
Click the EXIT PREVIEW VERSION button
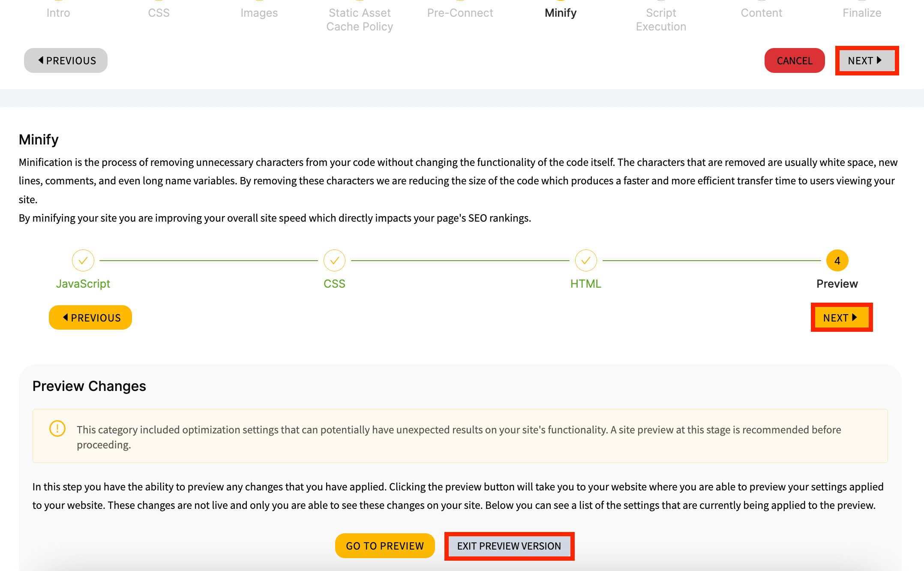pos(509,546)
